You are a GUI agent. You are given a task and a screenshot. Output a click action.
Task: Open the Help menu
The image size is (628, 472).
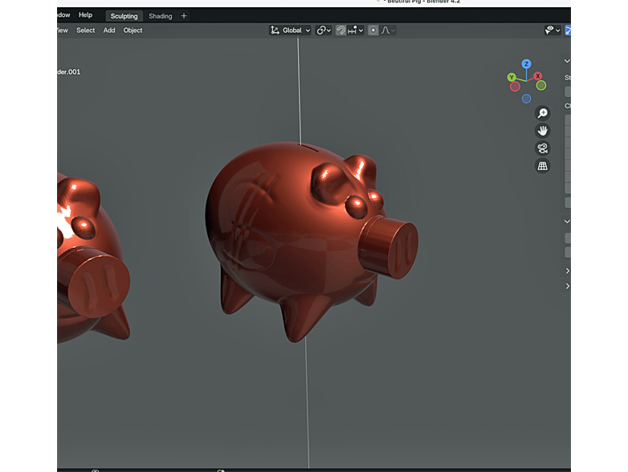coord(85,15)
